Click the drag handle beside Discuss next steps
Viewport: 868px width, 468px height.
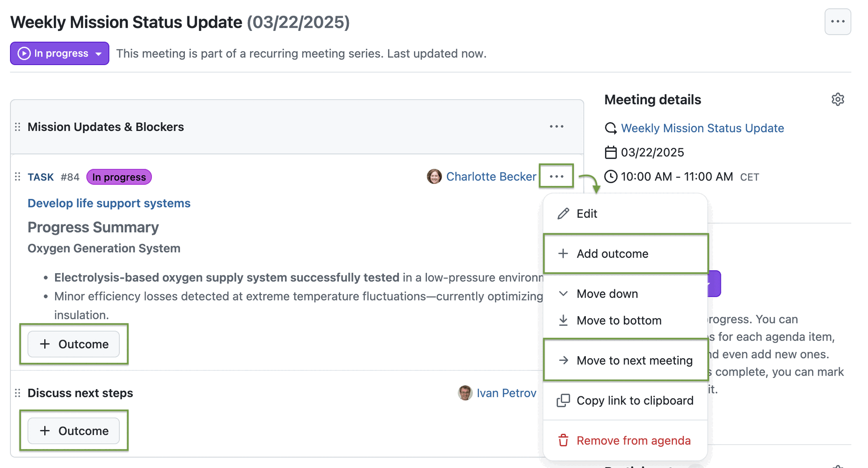point(17,393)
